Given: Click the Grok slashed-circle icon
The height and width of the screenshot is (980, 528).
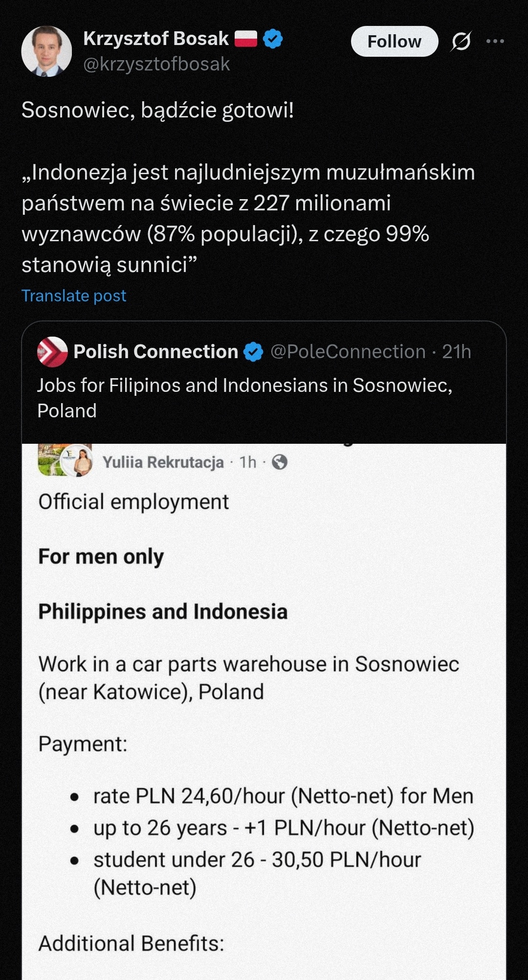Looking at the screenshot, I should (461, 42).
